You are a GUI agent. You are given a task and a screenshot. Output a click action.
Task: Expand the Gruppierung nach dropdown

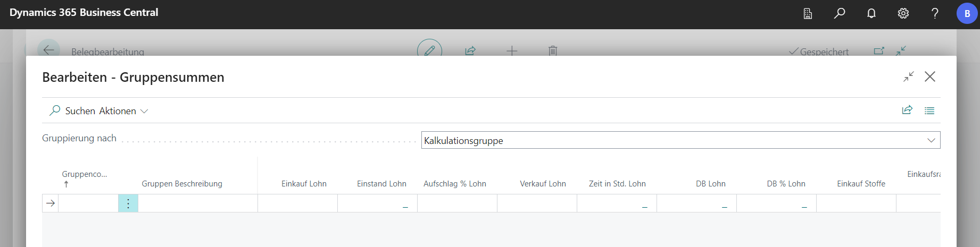click(x=931, y=140)
